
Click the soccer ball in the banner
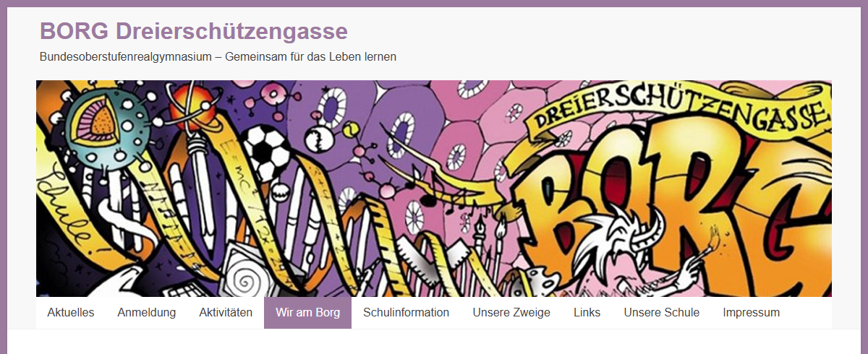266,151
